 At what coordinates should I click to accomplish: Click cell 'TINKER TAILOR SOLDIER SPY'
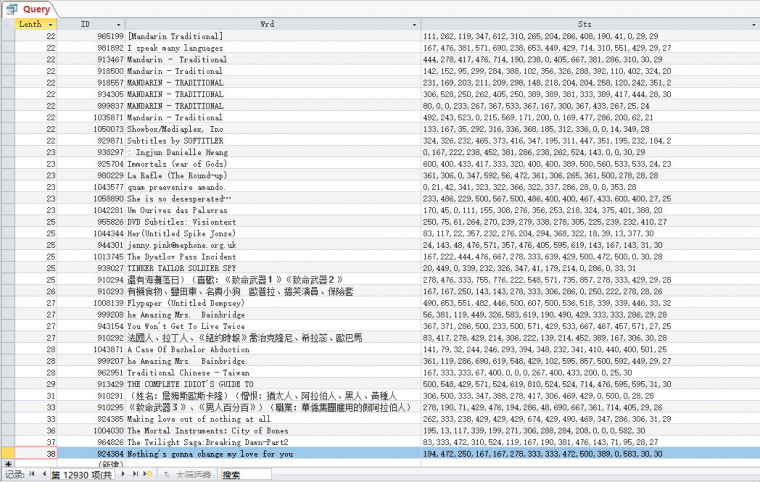[273, 268]
